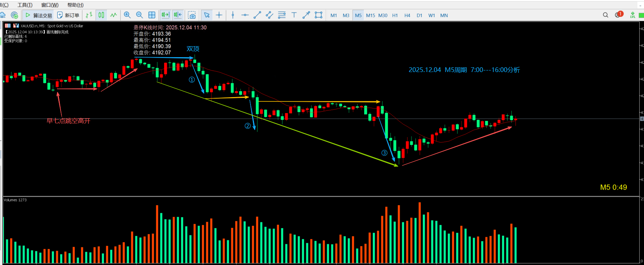Draw a vertical line with toolbar tool
The image size is (644, 265).
point(233,15)
